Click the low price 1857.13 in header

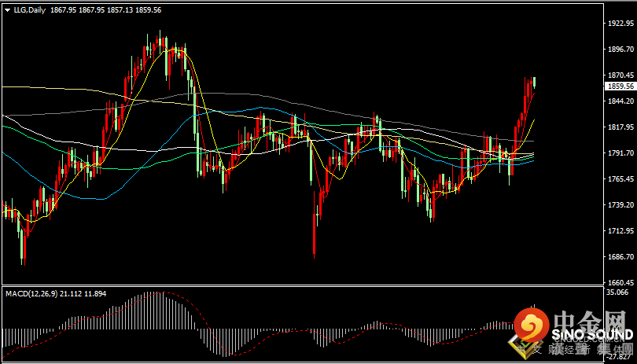tap(120, 10)
